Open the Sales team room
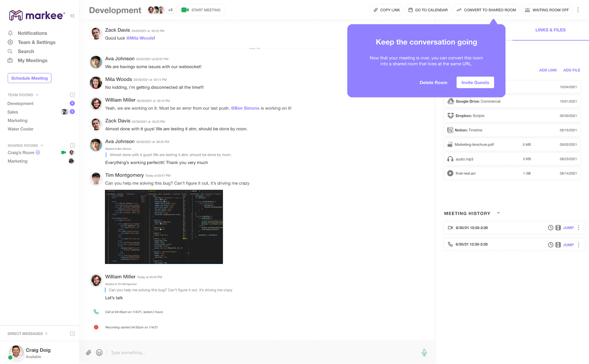Image resolution: width=589 pixels, height=364 pixels. [13, 112]
